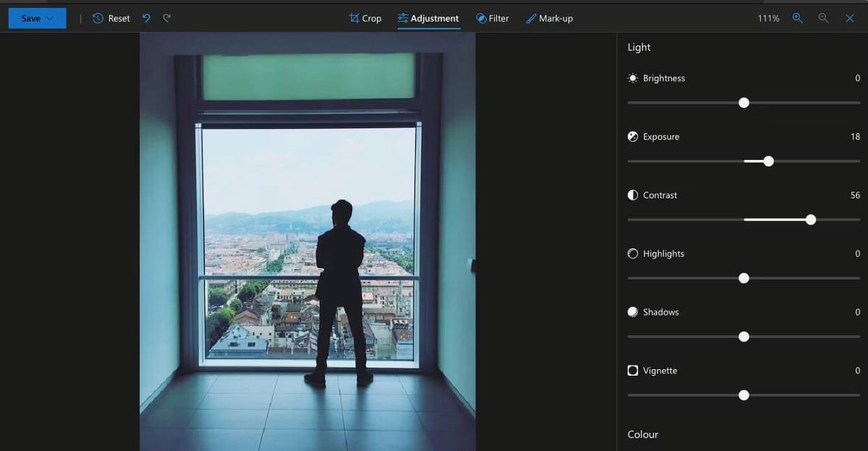Switch to Mark-up mode

(550, 18)
